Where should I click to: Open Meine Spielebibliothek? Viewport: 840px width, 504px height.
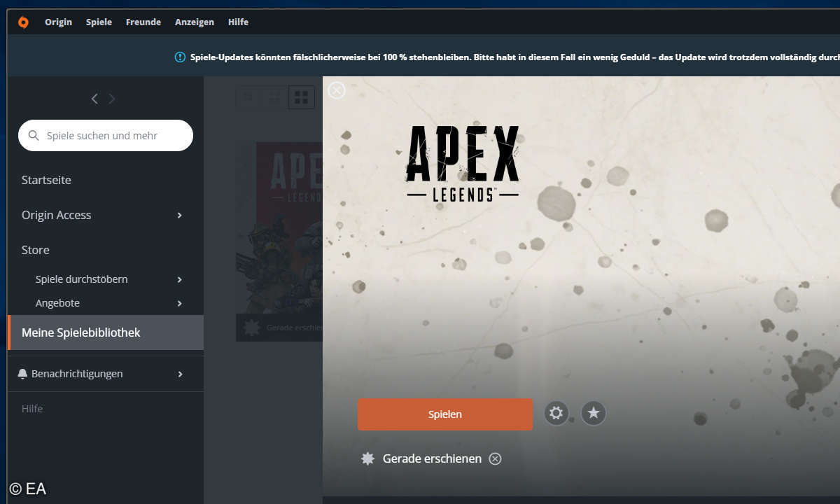(106, 332)
